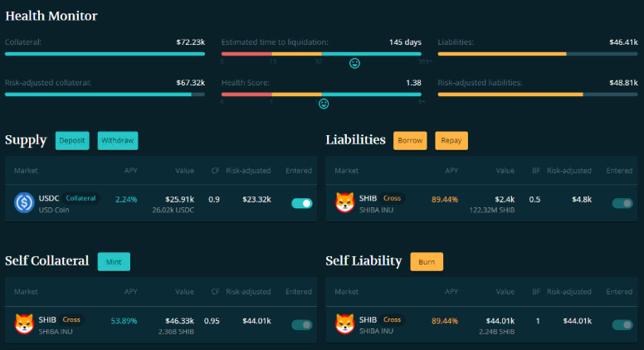Click the Collateral tag next to USDC

tap(81, 198)
